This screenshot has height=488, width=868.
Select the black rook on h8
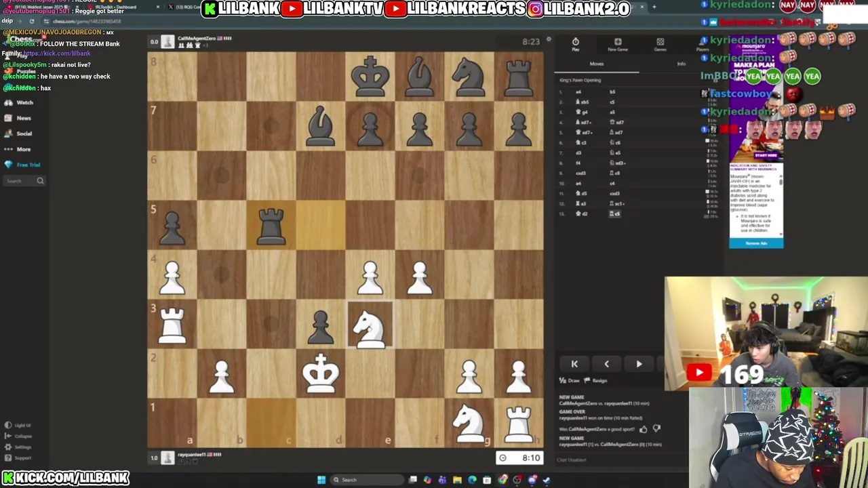(x=519, y=77)
